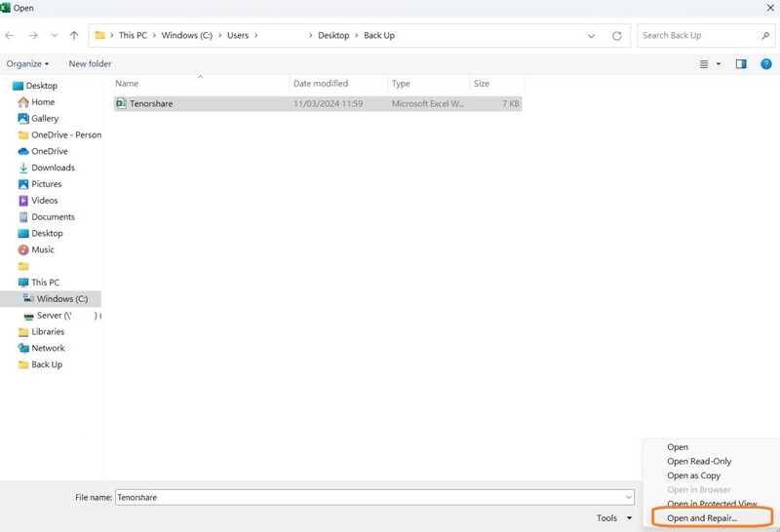Open Gallery in the sidebar

(x=38, y=118)
